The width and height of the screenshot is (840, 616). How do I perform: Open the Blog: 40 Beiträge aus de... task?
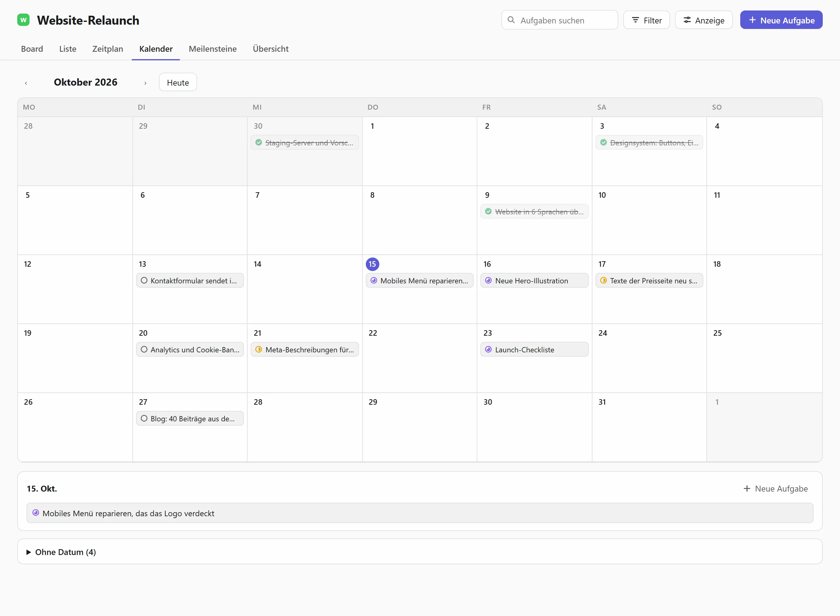coord(190,418)
